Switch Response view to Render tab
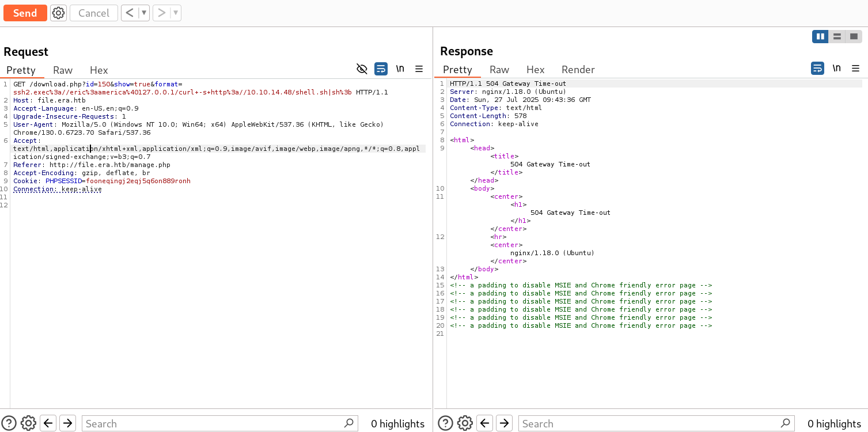 coord(578,69)
